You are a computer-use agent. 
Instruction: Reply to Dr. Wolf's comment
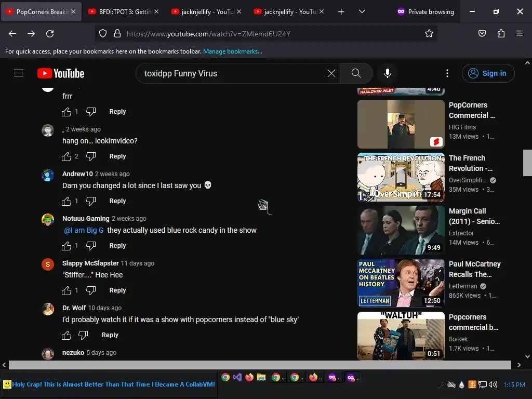pos(110,335)
